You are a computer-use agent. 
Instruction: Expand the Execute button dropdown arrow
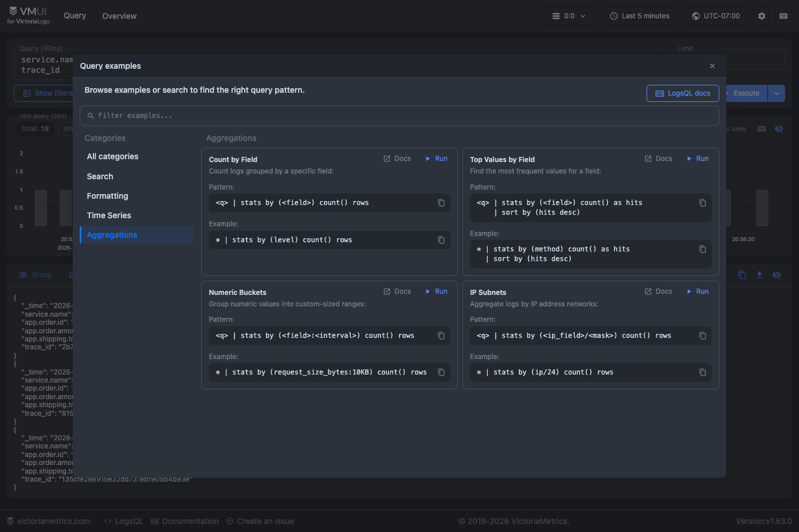[x=777, y=93]
